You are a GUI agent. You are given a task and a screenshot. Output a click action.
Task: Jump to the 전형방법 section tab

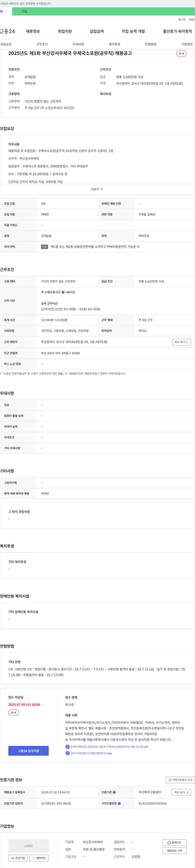click(151, 44)
